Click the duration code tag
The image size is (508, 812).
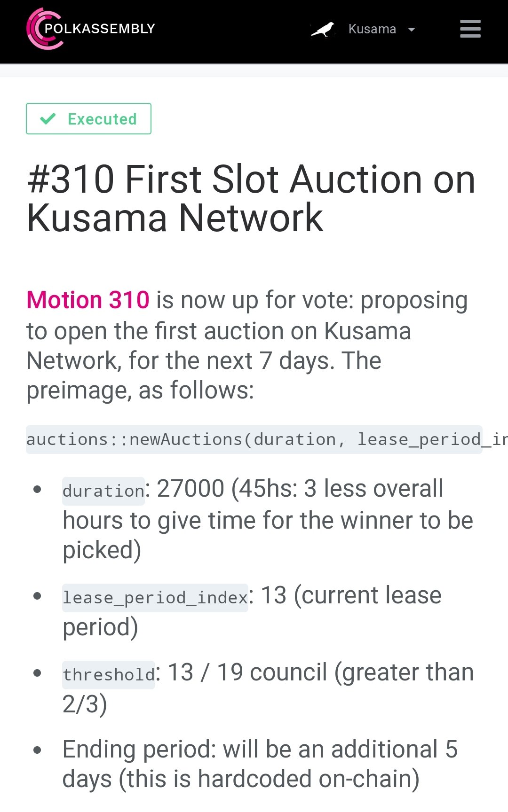[x=103, y=491]
